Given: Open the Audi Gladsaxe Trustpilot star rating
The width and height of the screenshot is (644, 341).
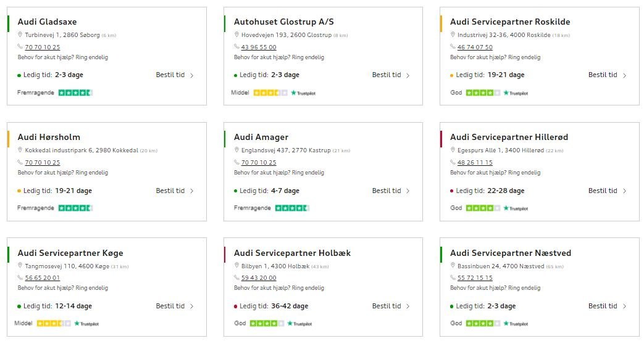Looking at the screenshot, I should [75, 92].
